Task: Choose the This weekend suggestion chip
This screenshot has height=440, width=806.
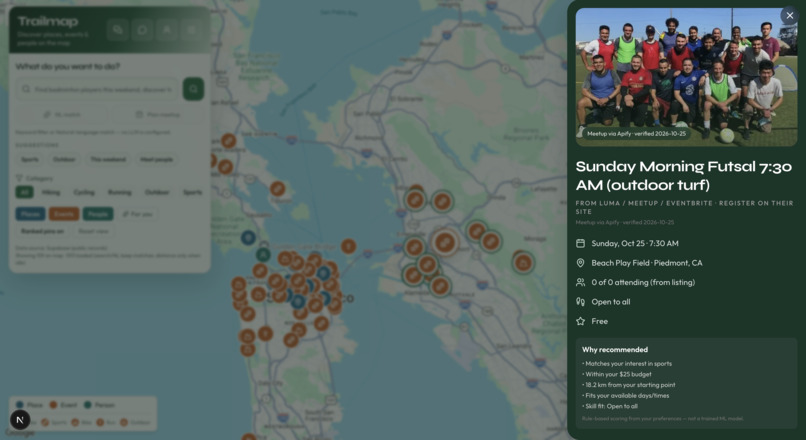Action: (x=108, y=159)
